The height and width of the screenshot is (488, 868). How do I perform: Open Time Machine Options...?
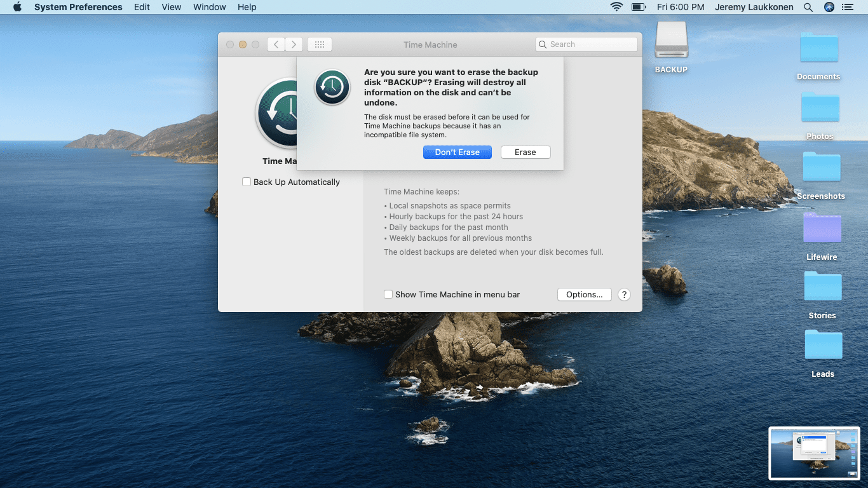(585, 295)
